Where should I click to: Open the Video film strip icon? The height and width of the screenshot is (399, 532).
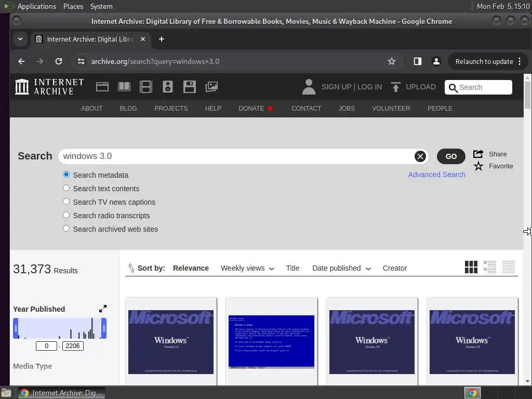[x=146, y=87]
